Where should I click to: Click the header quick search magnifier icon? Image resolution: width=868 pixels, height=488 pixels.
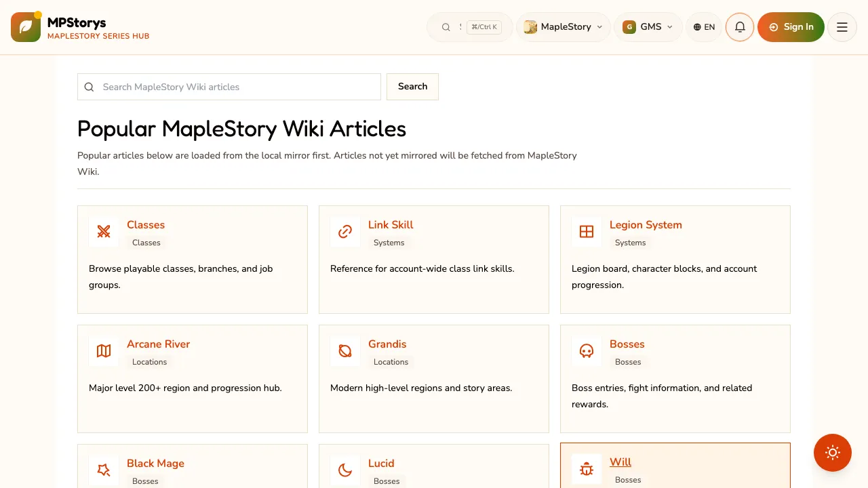(x=446, y=27)
